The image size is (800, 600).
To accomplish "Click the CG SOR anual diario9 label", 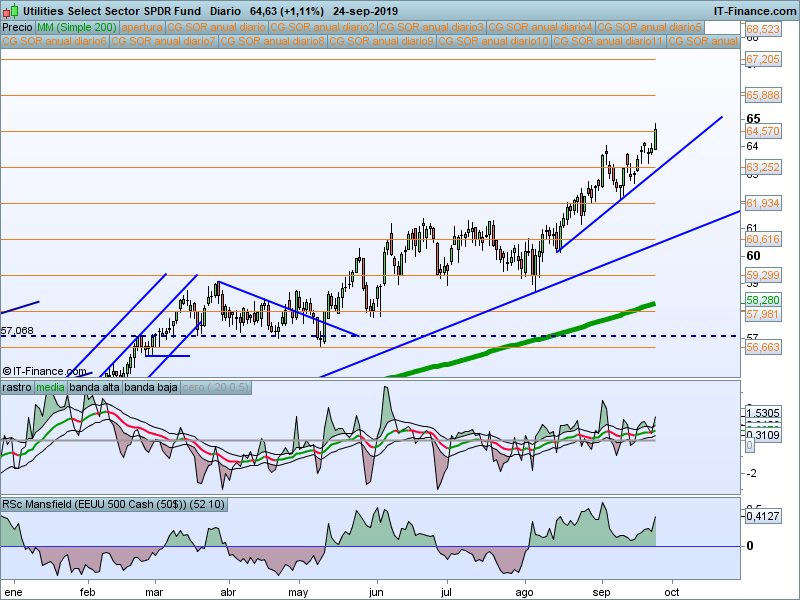I will pos(382,41).
